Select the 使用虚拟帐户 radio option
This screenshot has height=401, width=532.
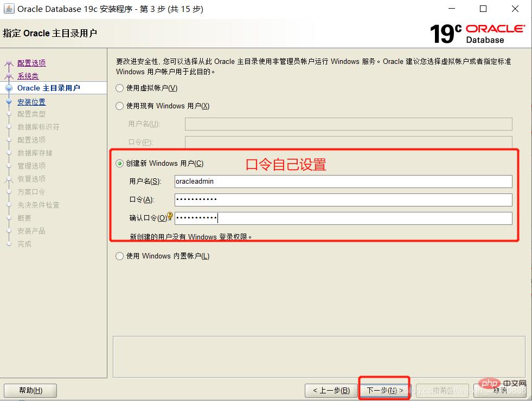119,88
